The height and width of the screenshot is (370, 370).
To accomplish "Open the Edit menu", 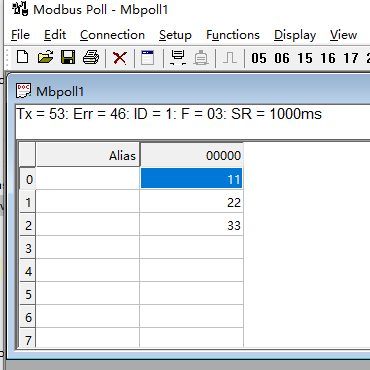I will point(55,35).
